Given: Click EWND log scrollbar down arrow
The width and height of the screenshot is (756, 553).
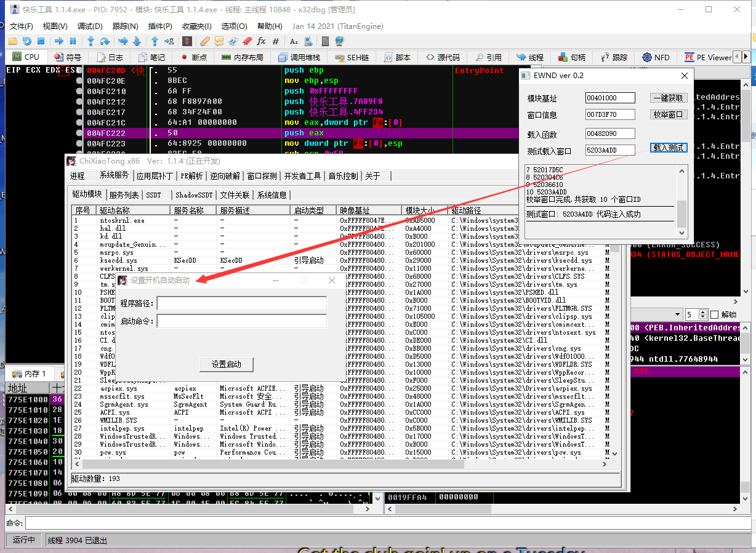Looking at the screenshot, I should tap(682, 233).
